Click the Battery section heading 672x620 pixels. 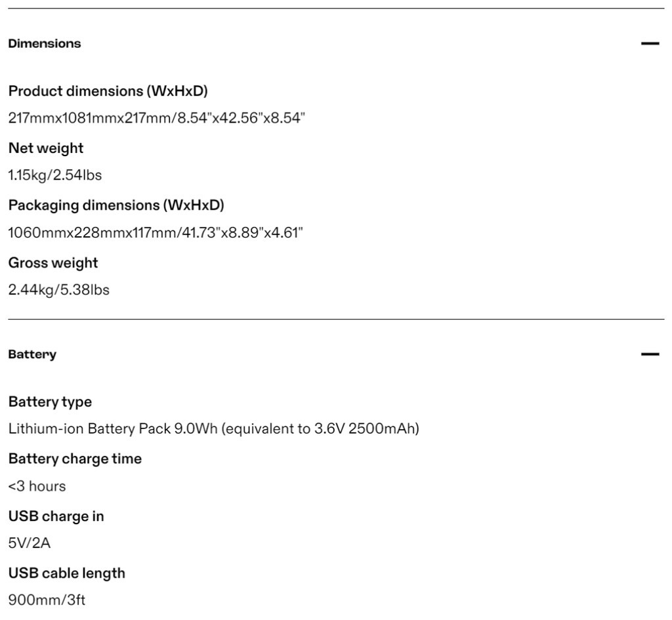tap(32, 354)
